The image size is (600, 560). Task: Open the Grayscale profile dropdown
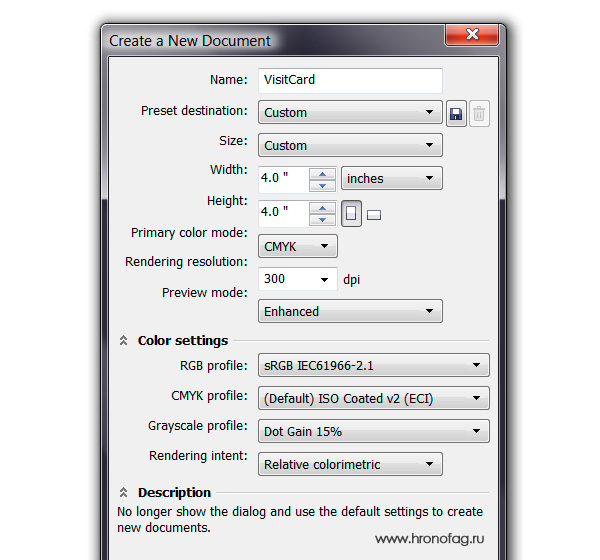pos(374,432)
